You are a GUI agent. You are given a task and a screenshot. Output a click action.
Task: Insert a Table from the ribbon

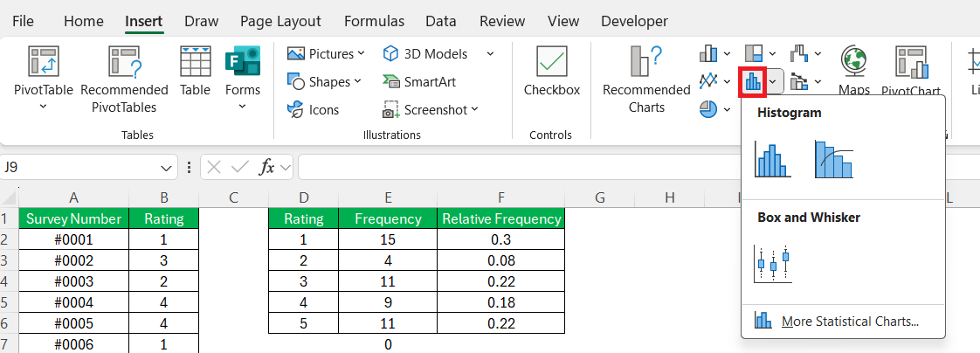pyautogui.click(x=195, y=72)
